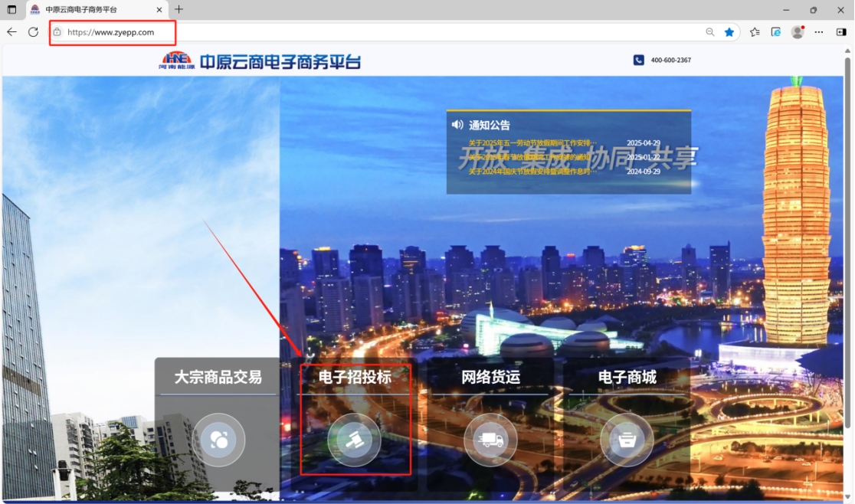Open the 电子招投标 gavel icon
The image size is (855, 504).
pyautogui.click(x=355, y=440)
